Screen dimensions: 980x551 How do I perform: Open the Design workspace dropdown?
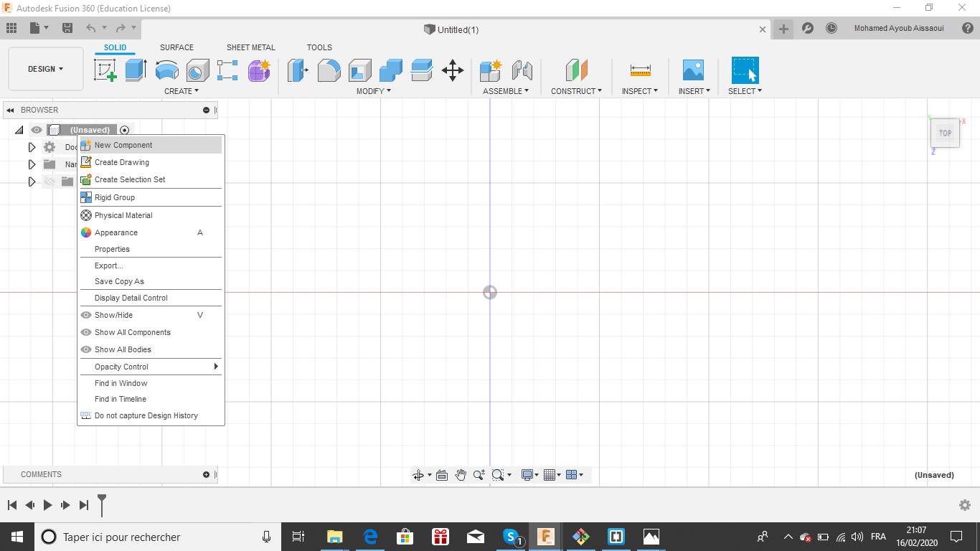pyautogui.click(x=46, y=69)
